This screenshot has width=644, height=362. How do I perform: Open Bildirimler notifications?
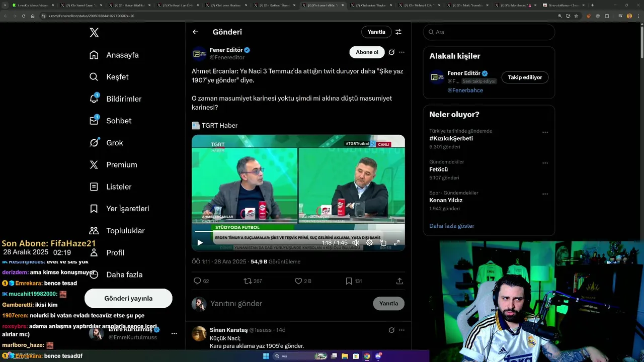(115, 99)
